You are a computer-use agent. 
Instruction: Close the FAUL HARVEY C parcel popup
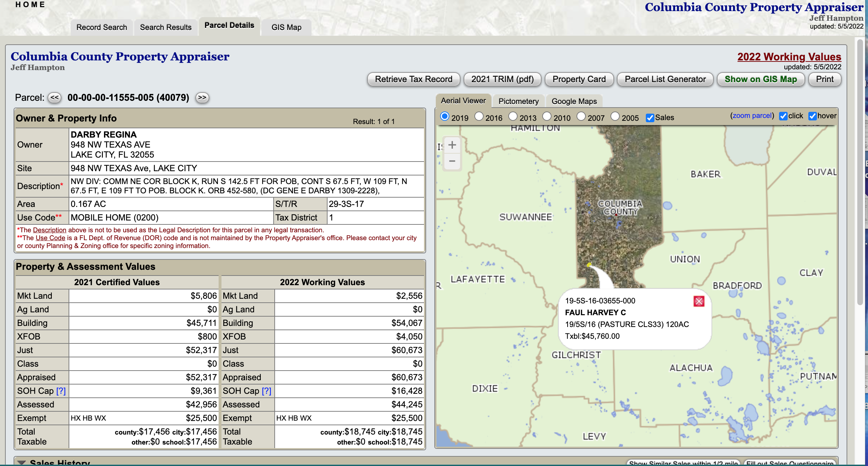(699, 301)
